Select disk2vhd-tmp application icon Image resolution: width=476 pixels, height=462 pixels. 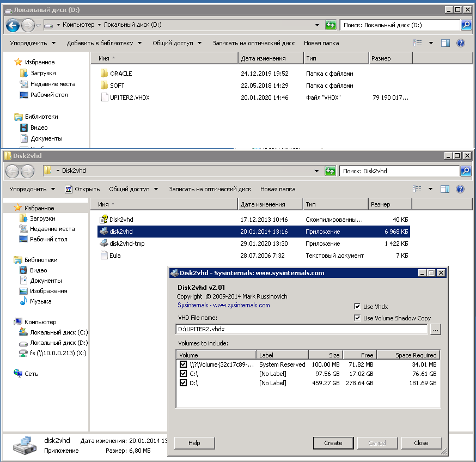click(104, 244)
